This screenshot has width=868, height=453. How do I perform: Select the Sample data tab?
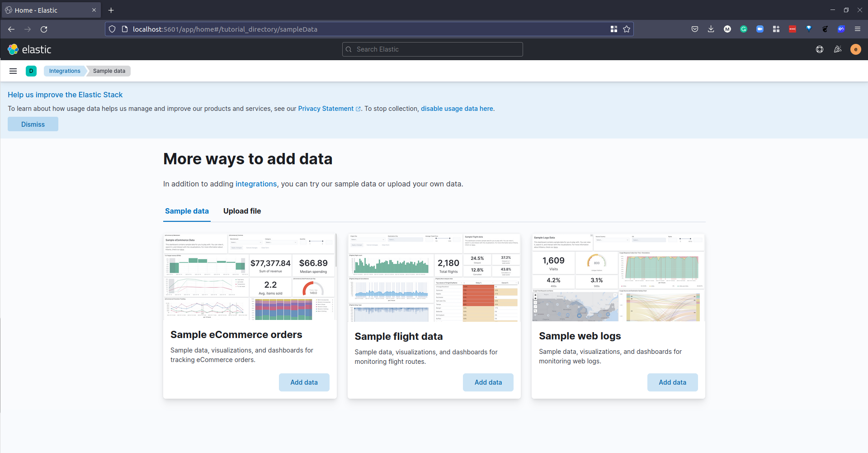click(x=187, y=211)
